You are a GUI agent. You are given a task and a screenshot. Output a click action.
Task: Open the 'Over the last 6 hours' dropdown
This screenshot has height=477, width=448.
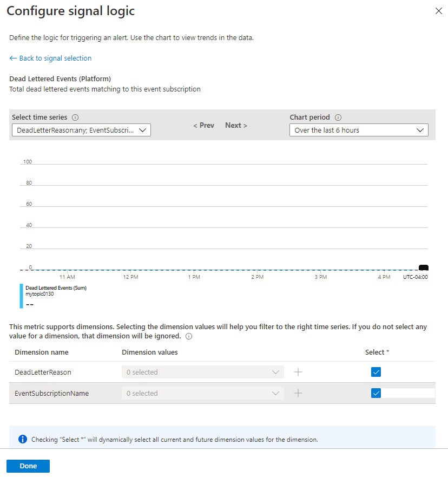[358, 130]
